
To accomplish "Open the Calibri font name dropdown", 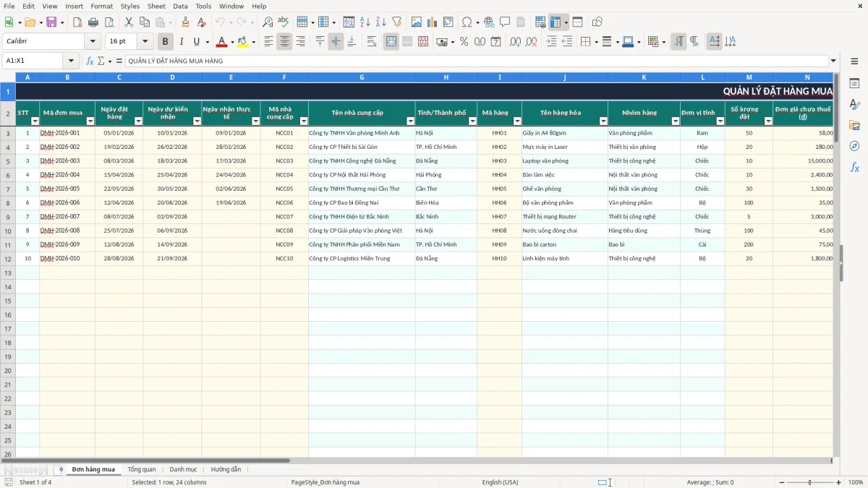I will coord(93,42).
